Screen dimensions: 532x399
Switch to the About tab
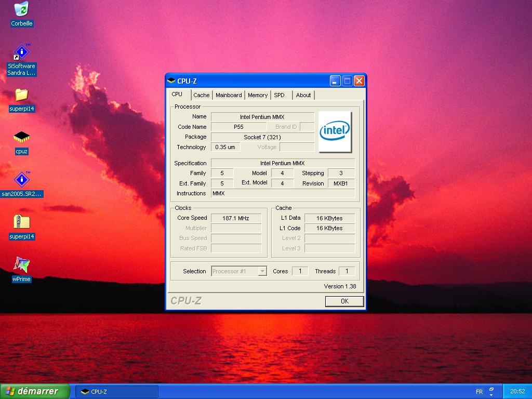(303, 95)
